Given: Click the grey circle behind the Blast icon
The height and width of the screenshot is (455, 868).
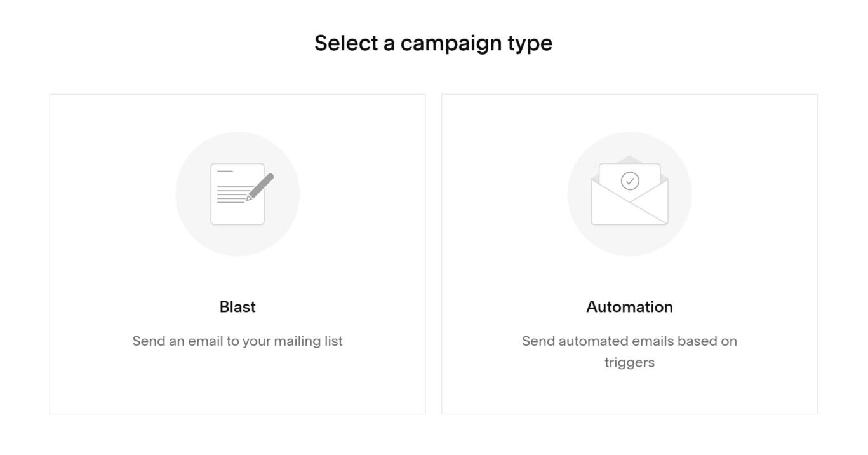Looking at the screenshot, I should coord(237,194).
